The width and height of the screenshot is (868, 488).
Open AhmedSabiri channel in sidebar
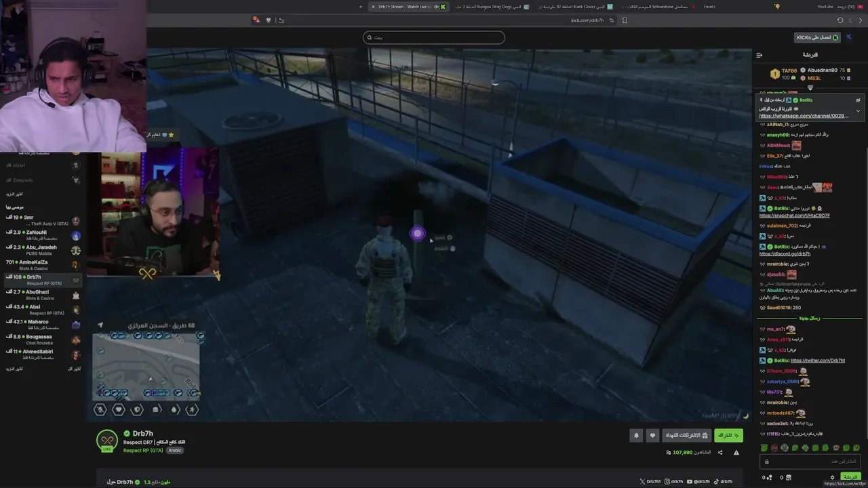coord(43,354)
